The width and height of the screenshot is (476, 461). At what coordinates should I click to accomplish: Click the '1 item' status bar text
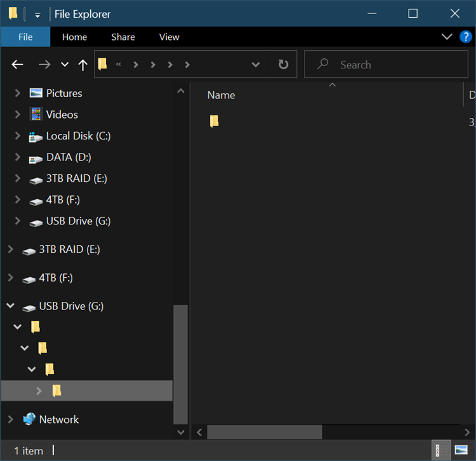pos(29,451)
